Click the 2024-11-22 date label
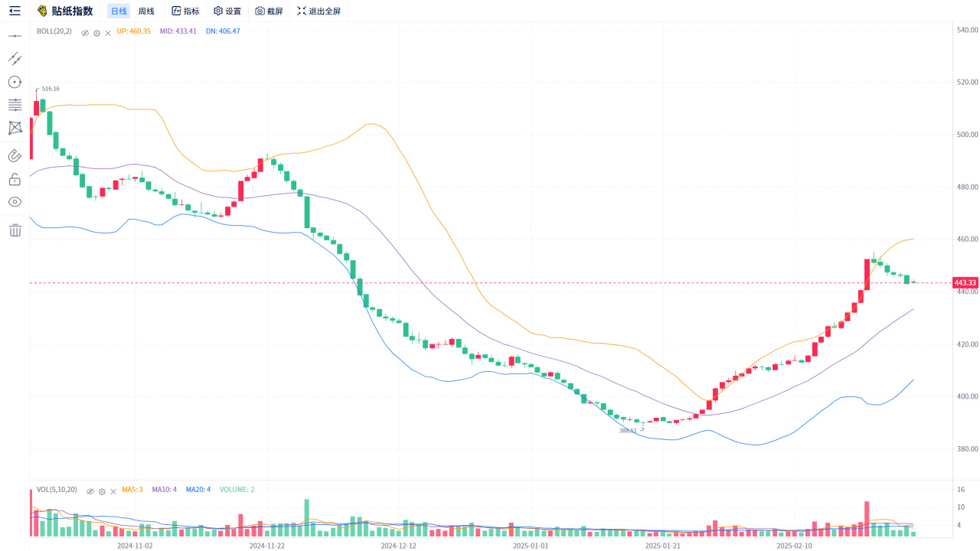The width and height of the screenshot is (980, 551). [267, 546]
